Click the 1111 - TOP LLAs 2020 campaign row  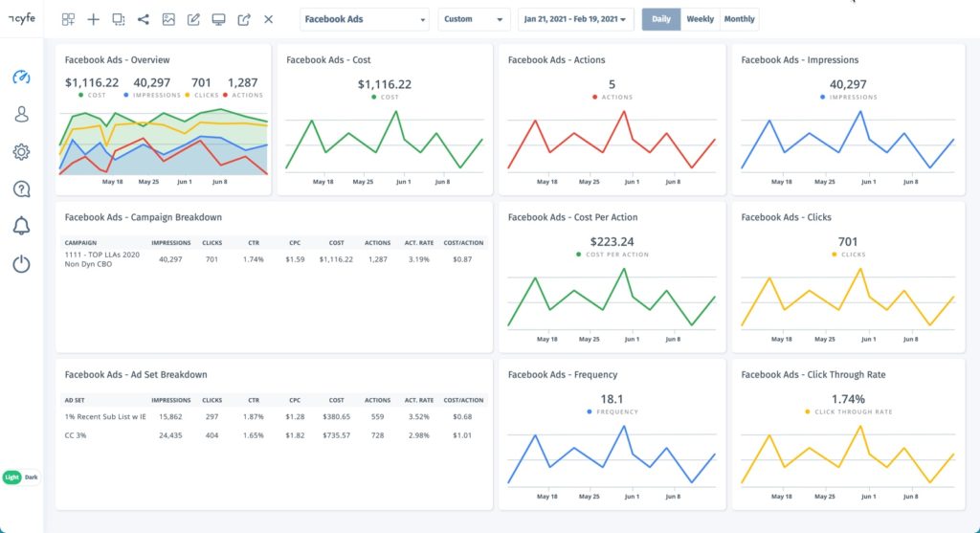pyautogui.click(x=273, y=259)
